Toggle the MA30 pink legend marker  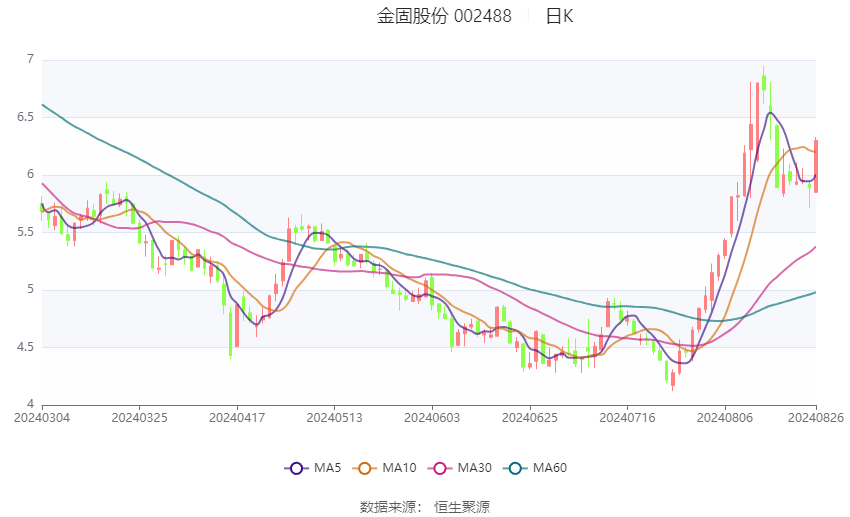point(440,468)
